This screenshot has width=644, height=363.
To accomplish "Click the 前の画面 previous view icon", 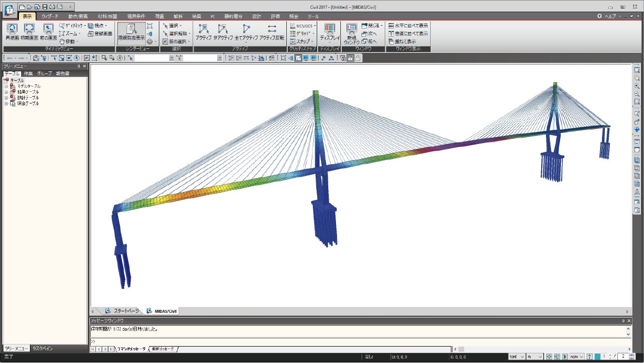I will (48, 32).
